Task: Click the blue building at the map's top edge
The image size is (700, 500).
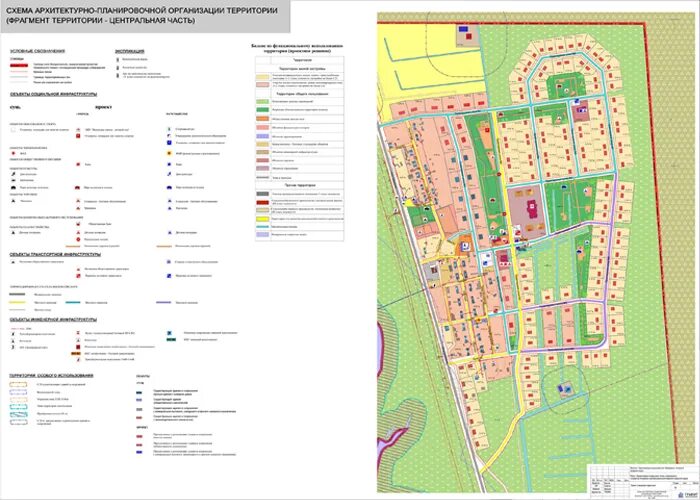Action: [x=463, y=29]
